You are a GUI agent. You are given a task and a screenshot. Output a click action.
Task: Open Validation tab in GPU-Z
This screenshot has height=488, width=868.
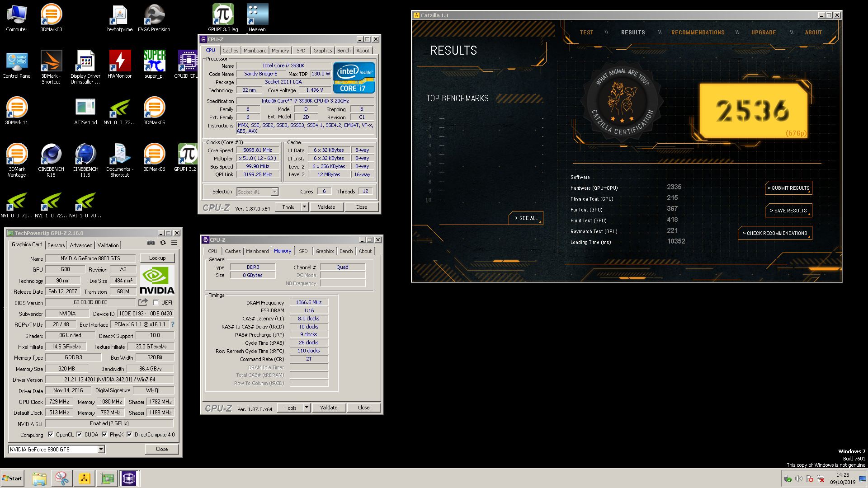108,245
